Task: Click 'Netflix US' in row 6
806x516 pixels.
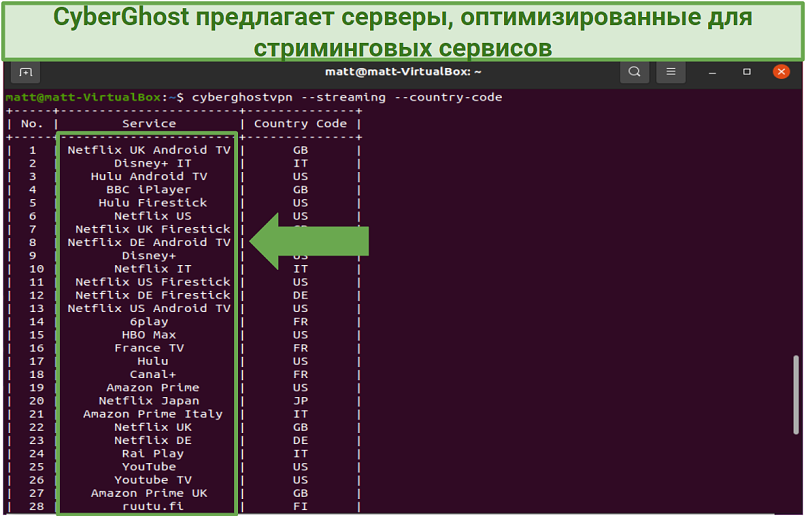Action: point(153,216)
